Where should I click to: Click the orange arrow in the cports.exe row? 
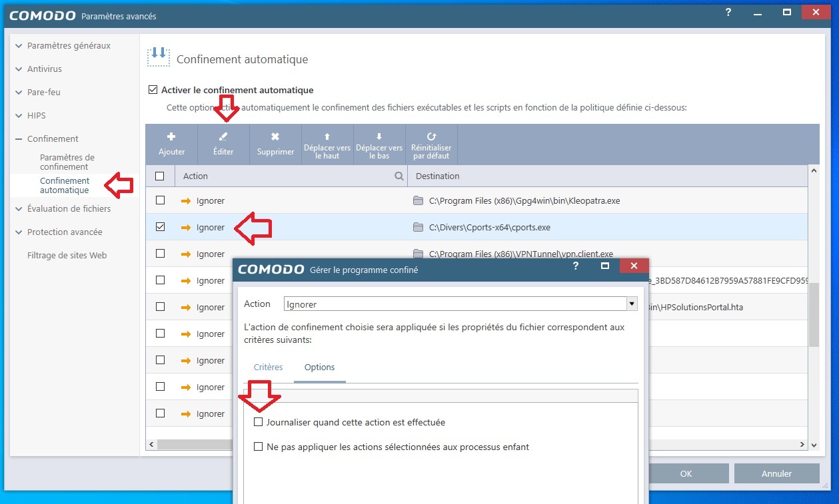tap(186, 227)
